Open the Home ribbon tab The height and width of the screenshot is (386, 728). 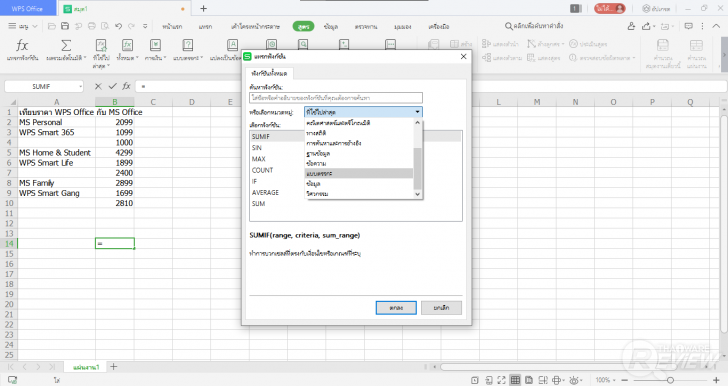click(172, 26)
